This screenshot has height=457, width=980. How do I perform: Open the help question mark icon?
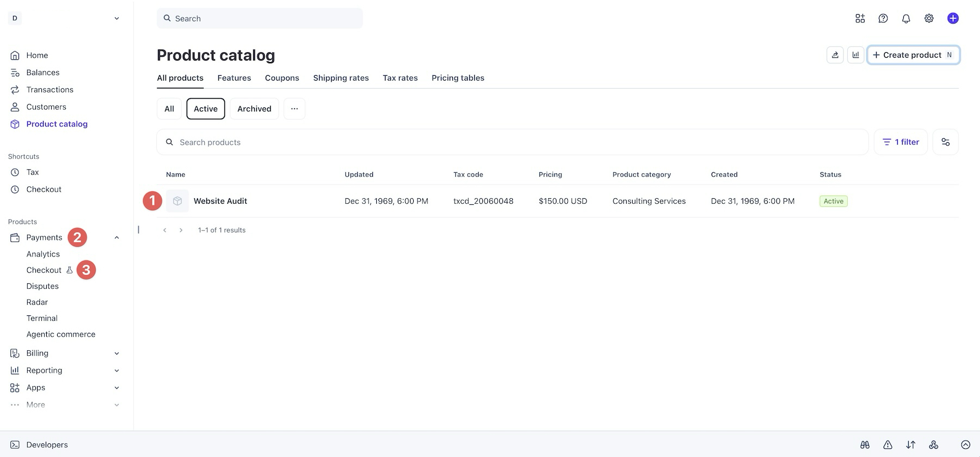(x=883, y=19)
